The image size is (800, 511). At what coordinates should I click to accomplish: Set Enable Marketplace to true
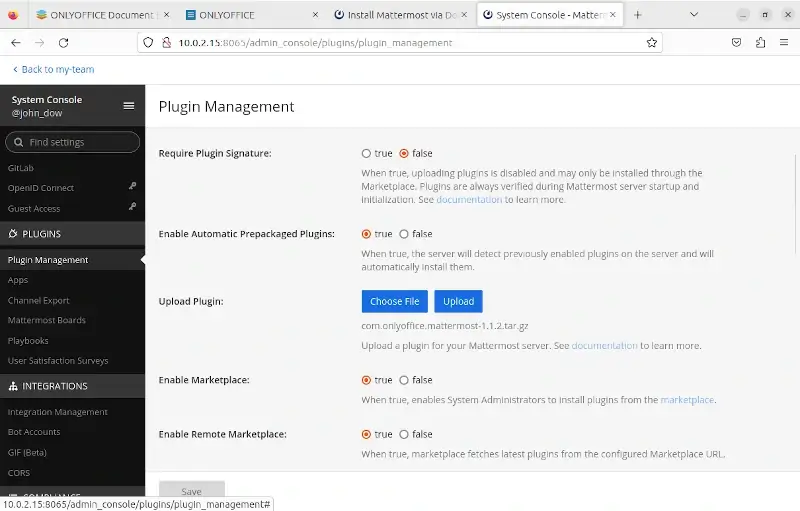(x=366, y=380)
